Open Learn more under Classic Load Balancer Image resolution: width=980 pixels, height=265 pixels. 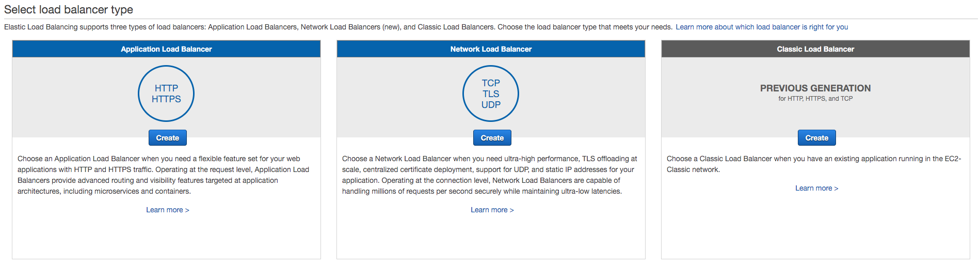click(x=817, y=188)
